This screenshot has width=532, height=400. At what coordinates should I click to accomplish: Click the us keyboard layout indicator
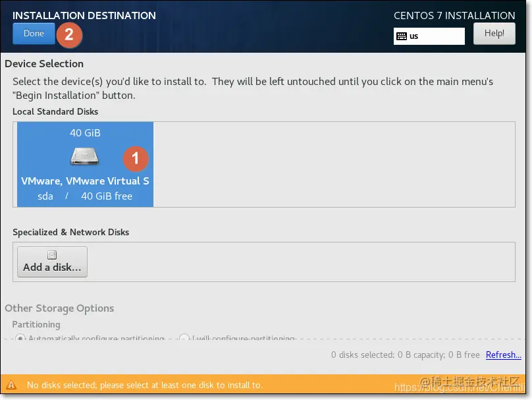click(x=429, y=36)
